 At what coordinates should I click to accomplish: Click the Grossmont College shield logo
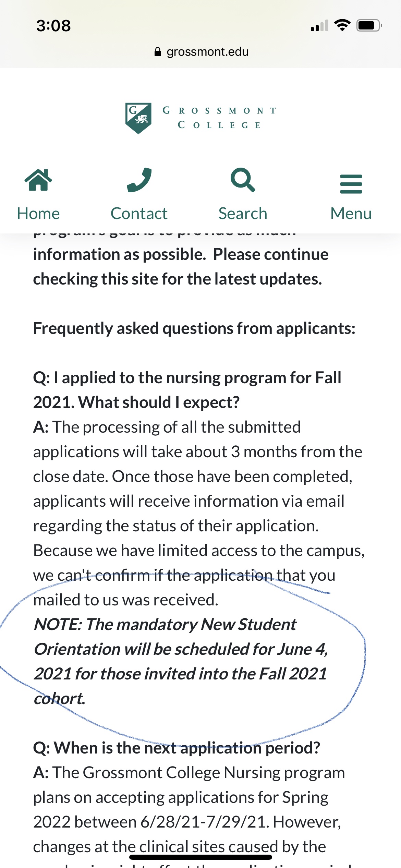coord(138,118)
